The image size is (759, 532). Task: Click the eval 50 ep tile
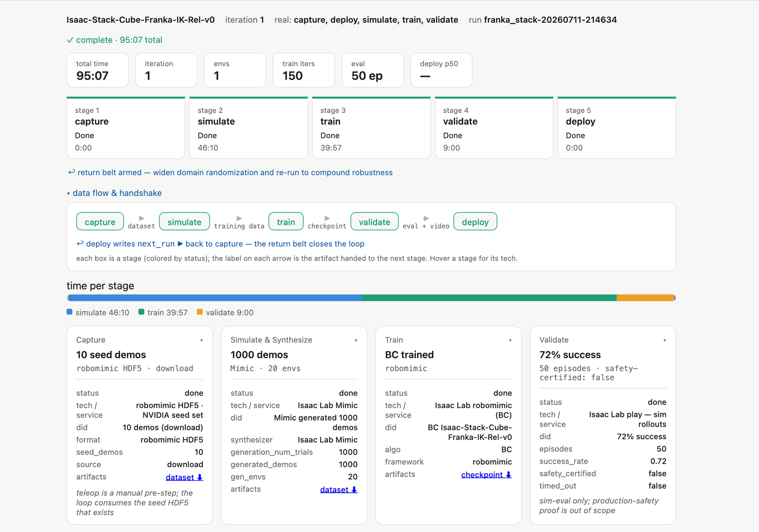372,70
